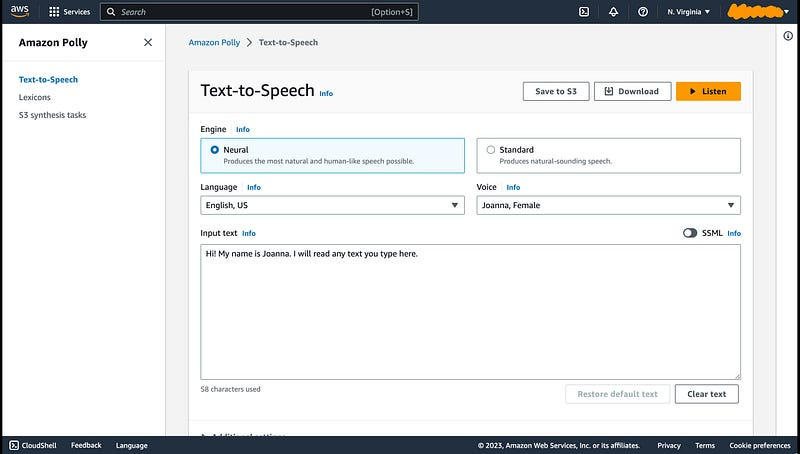Open CloudShell from top bar icon
The image size is (800, 454).
point(584,12)
